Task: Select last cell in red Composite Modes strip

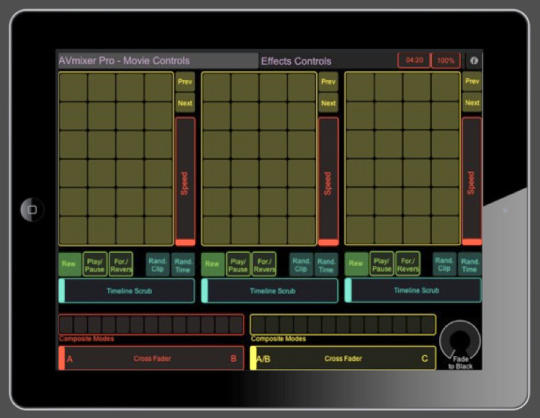Action: point(236,324)
